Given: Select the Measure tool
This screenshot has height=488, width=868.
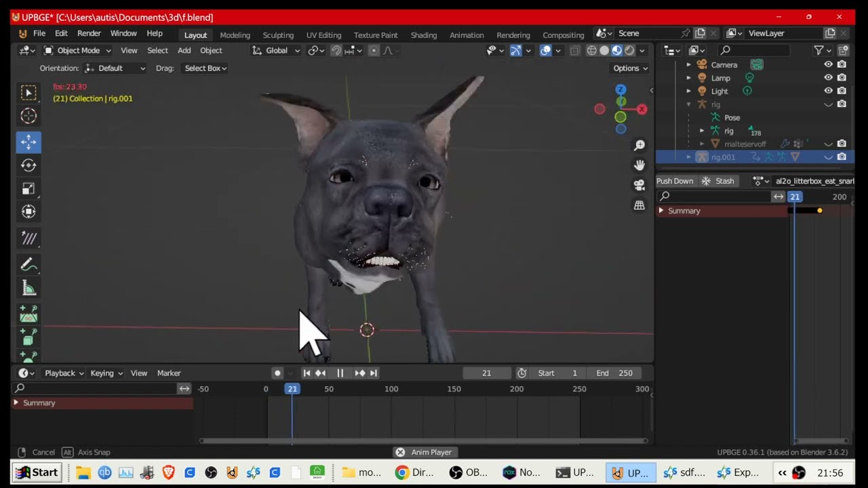Looking at the screenshot, I should pyautogui.click(x=28, y=289).
